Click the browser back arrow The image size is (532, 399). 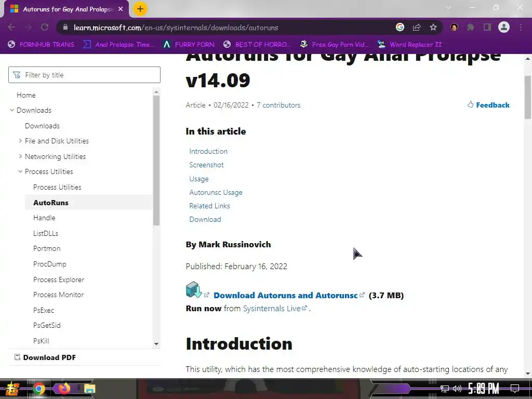tap(11, 27)
